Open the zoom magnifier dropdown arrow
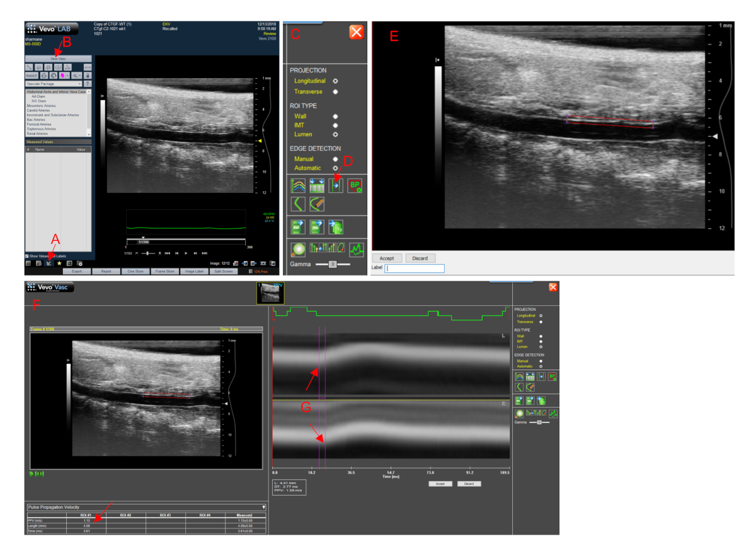This screenshot has height=553, width=756. point(81,75)
